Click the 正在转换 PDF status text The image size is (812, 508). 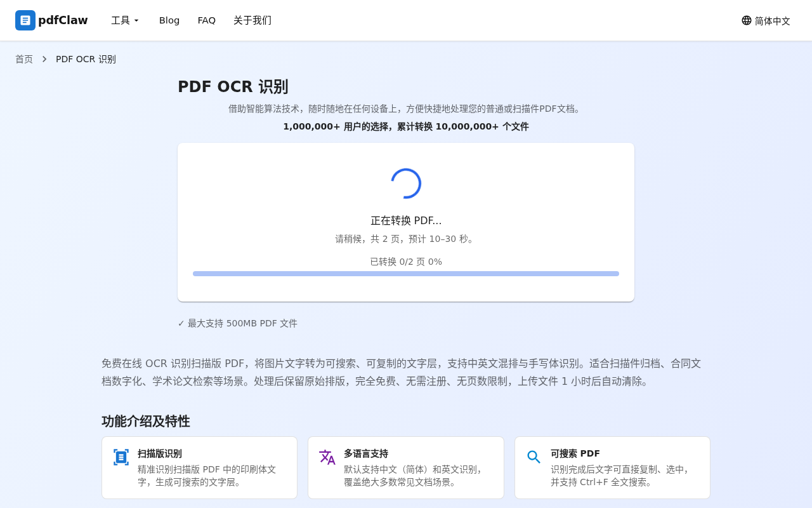(406, 220)
